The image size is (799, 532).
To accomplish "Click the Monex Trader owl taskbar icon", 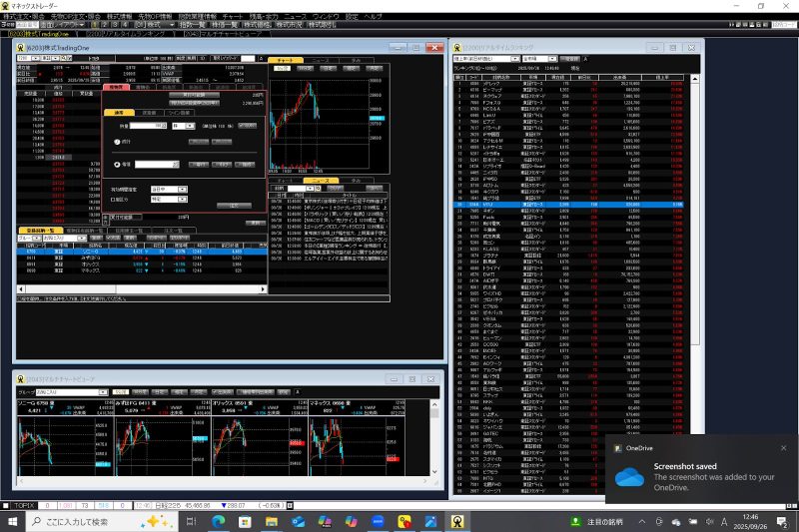I will (x=457, y=521).
